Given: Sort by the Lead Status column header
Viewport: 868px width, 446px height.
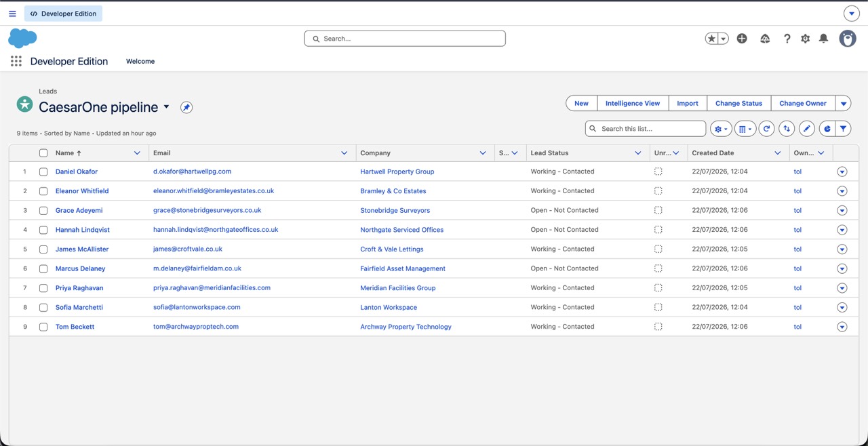Looking at the screenshot, I should 549,153.
